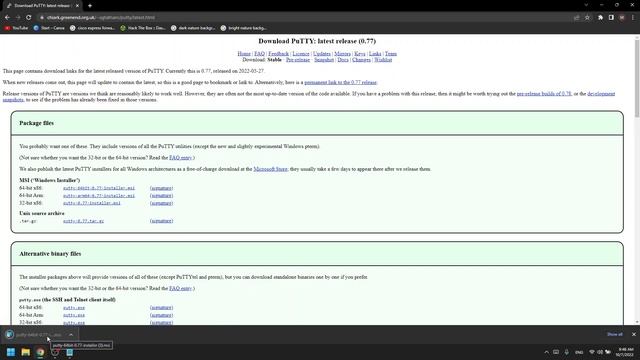Download 64-bit x86 putty.exe
Screen dimensions: 640x360
pos(74,308)
